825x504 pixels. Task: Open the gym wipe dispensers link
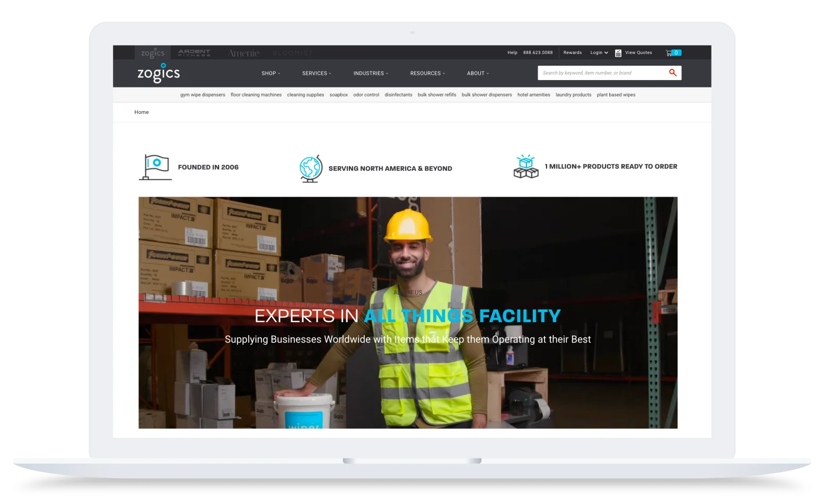coord(203,94)
